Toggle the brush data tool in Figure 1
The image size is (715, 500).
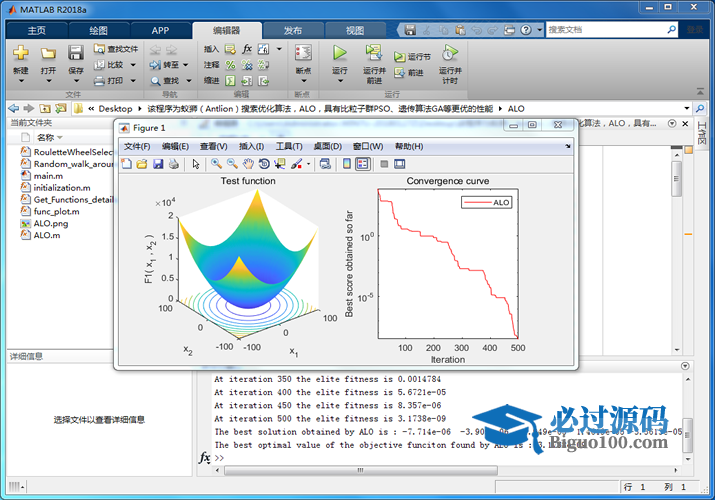(x=296, y=164)
